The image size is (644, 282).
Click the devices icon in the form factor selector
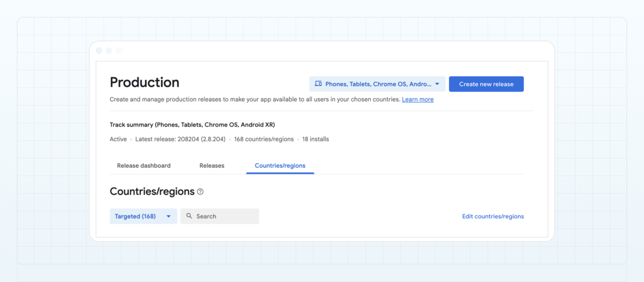click(x=318, y=84)
